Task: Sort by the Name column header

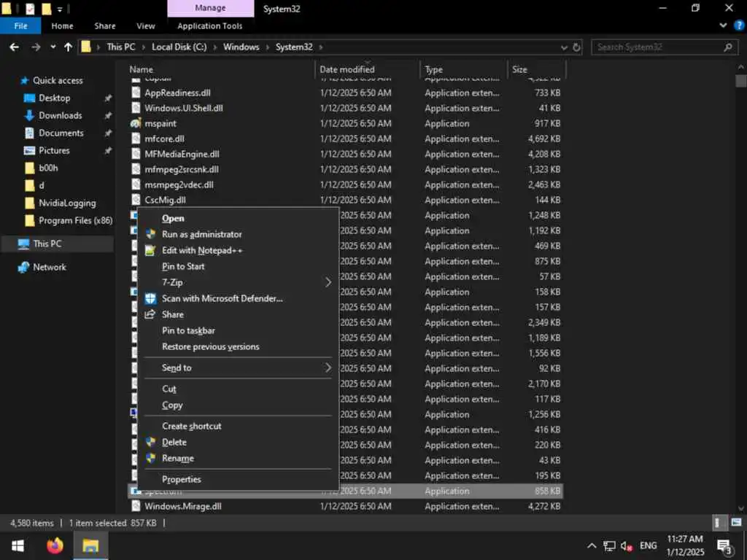Action: [x=142, y=69]
